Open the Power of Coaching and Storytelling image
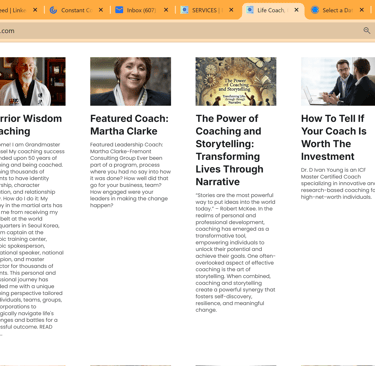 (x=236, y=81)
